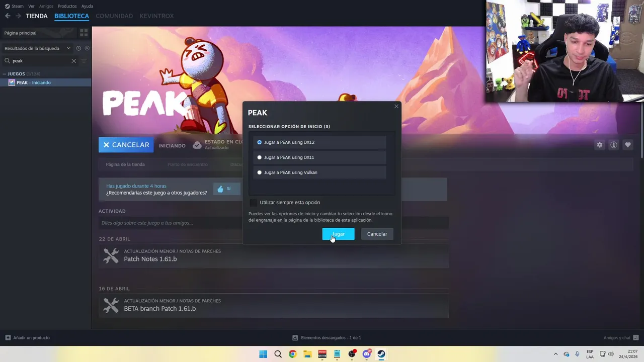This screenshot has height=362, width=644.
Task: Add PEAK to favorites with heart icon
Action: [628, 145]
